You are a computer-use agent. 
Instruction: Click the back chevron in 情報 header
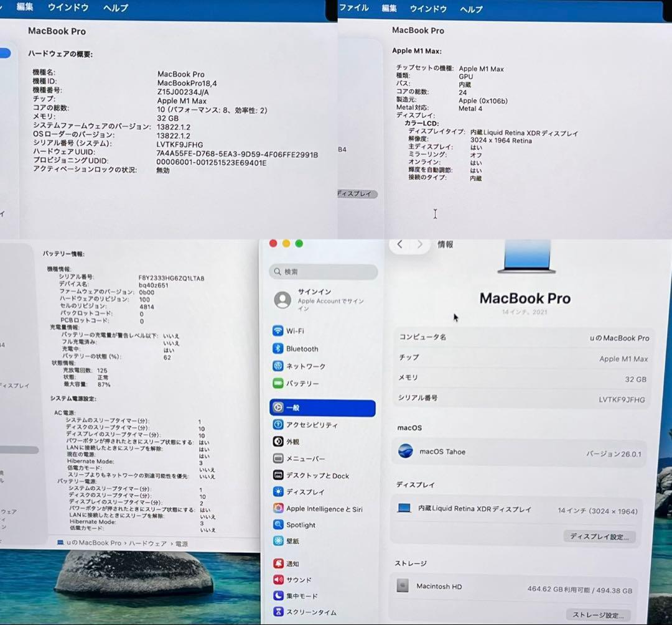click(x=399, y=244)
